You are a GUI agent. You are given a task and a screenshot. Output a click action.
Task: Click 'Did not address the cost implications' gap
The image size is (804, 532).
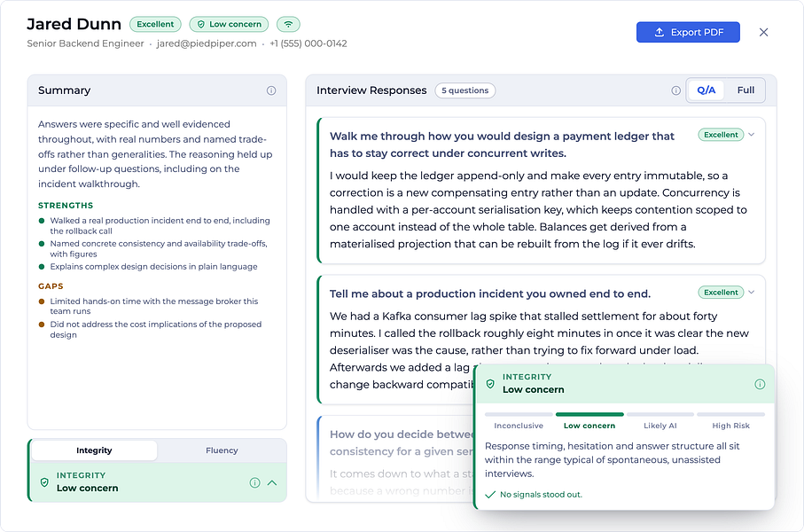[x=156, y=329]
